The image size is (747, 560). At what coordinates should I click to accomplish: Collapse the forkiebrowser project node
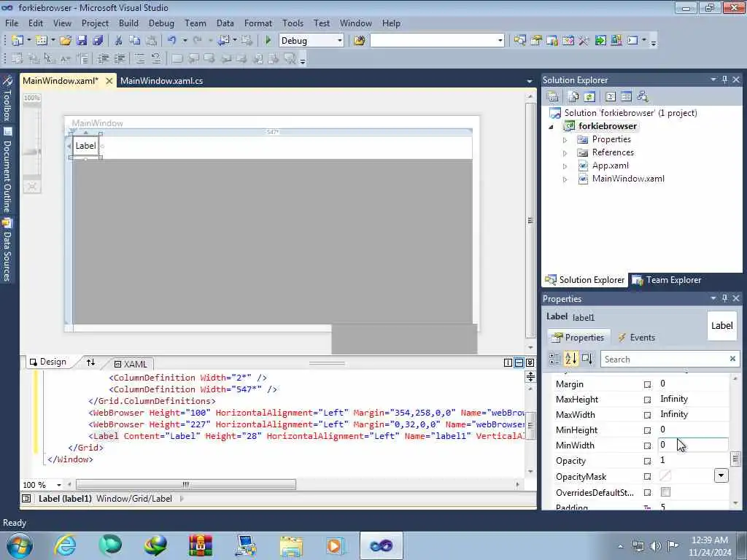coord(551,127)
